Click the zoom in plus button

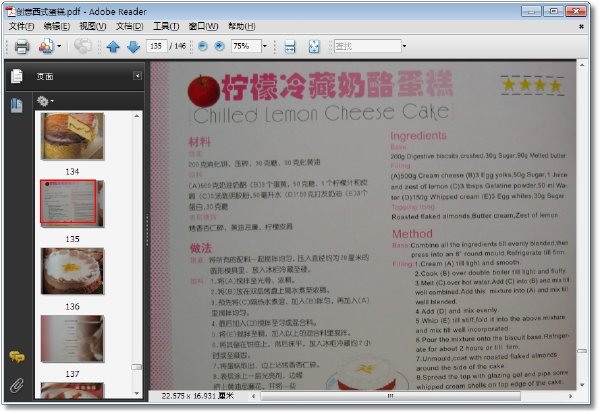click(219, 46)
